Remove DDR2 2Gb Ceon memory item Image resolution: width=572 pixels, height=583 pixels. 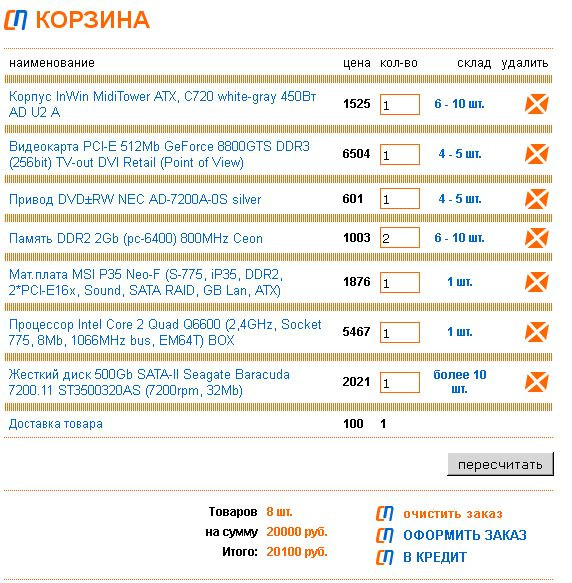(x=536, y=238)
